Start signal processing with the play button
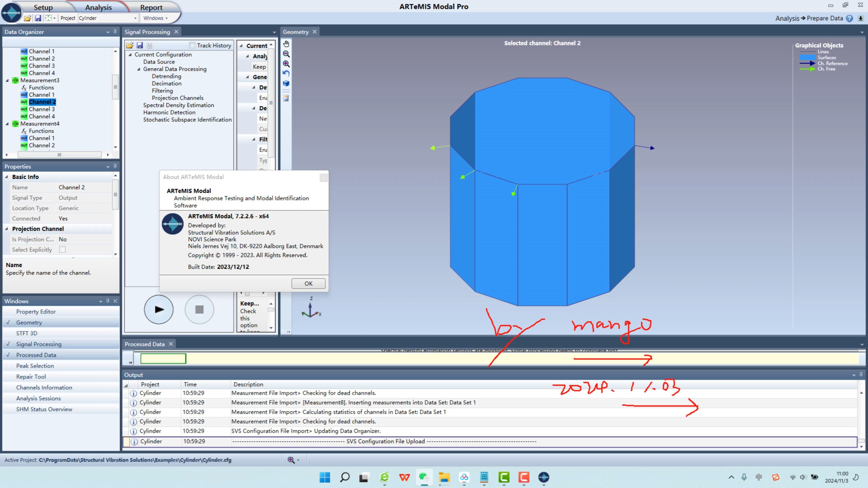This screenshot has width=868, height=488. pos(159,310)
